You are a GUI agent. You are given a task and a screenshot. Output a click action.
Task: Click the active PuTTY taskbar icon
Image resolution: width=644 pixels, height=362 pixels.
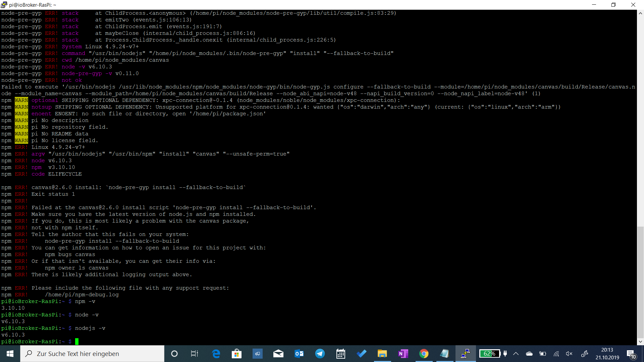coord(466,354)
